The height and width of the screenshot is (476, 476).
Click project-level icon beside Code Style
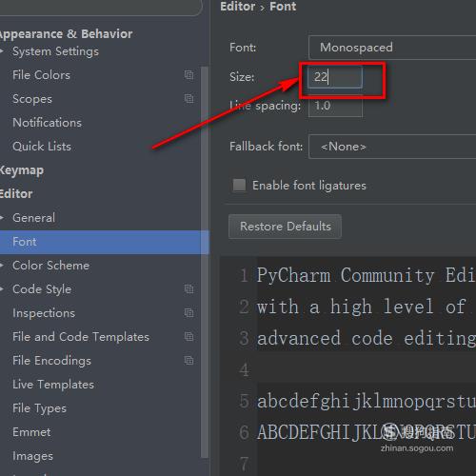(x=188, y=289)
